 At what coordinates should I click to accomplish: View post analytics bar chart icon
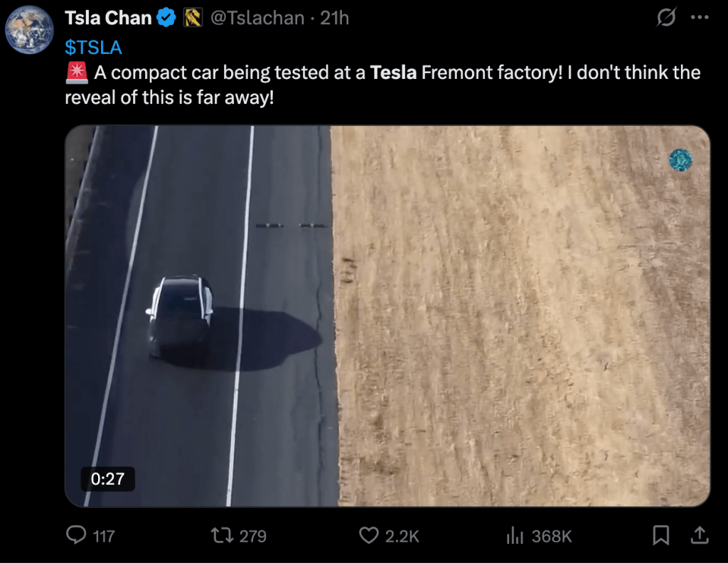(x=515, y=535)
